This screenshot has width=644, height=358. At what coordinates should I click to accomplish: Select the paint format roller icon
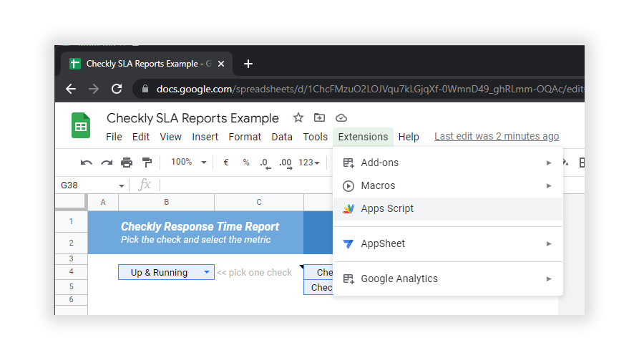pyautogui.click(x=147, y=163)
